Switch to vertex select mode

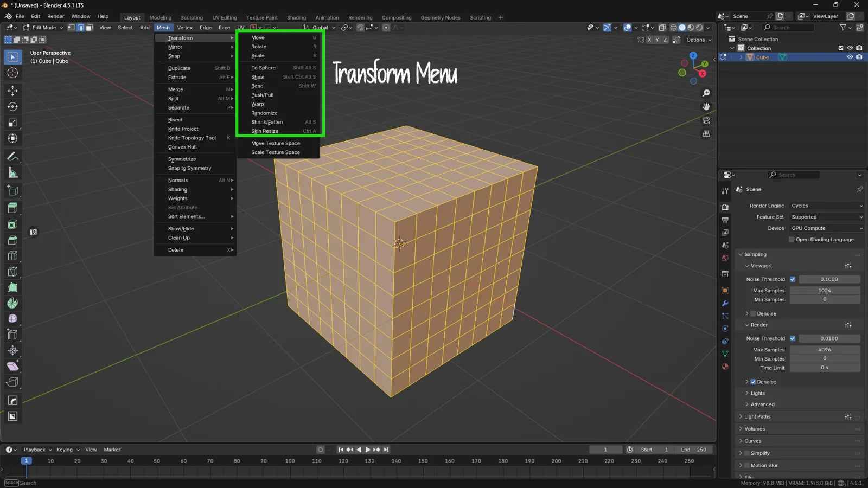tap(71, 28)
